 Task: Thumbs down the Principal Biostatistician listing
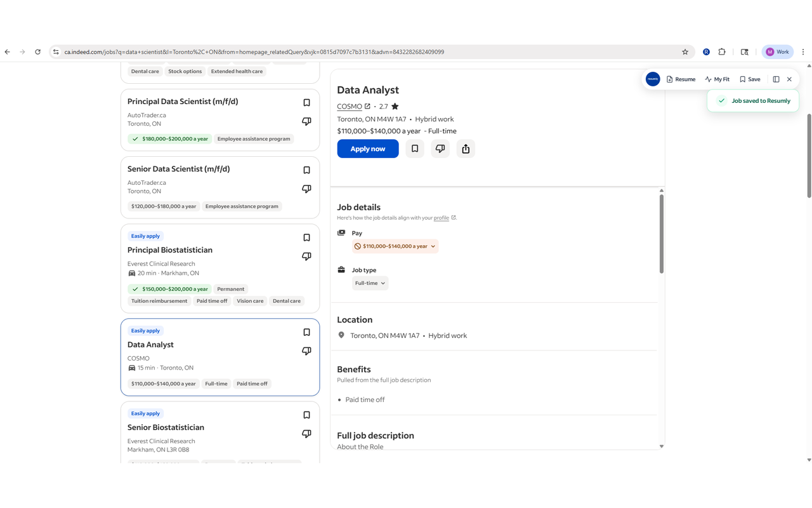(306, 257)
